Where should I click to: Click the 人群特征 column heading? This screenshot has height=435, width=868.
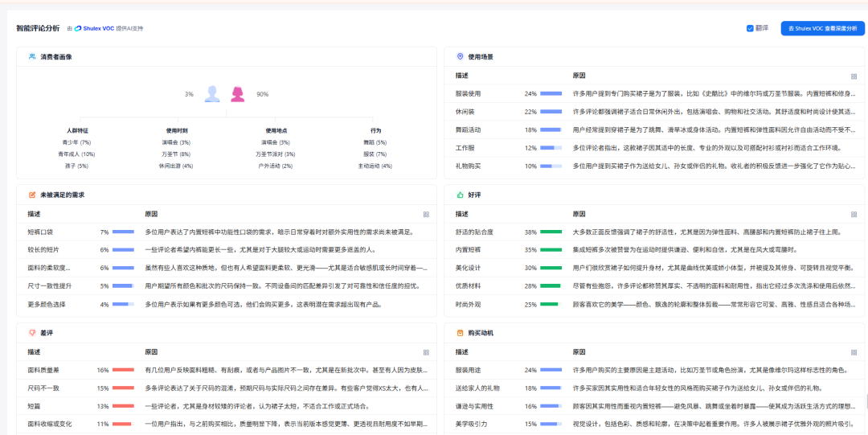click(x=77, y=131)
